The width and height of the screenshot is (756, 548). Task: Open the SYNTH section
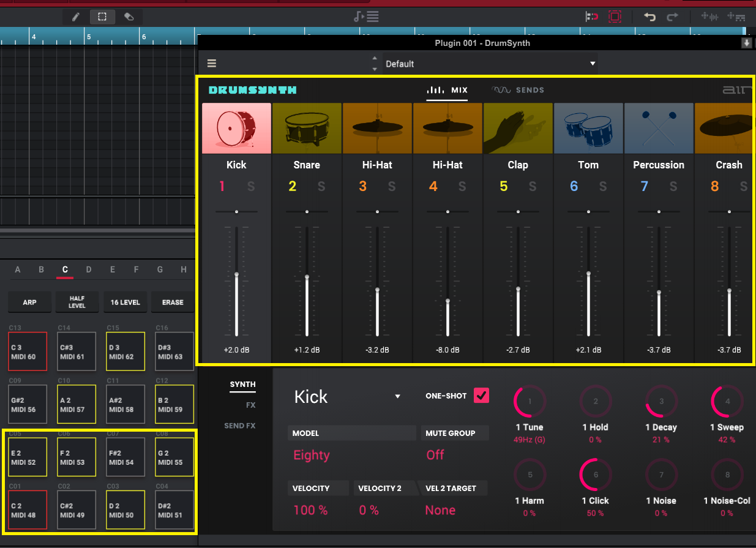[x=242, y=385]
